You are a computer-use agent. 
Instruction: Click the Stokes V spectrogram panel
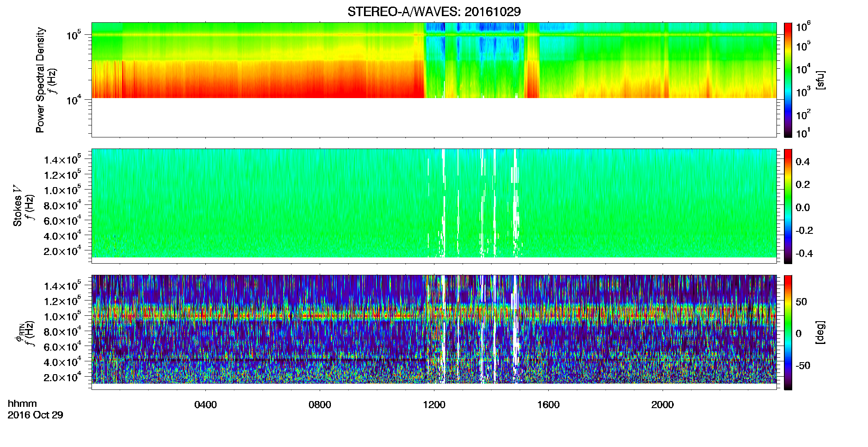434,206
